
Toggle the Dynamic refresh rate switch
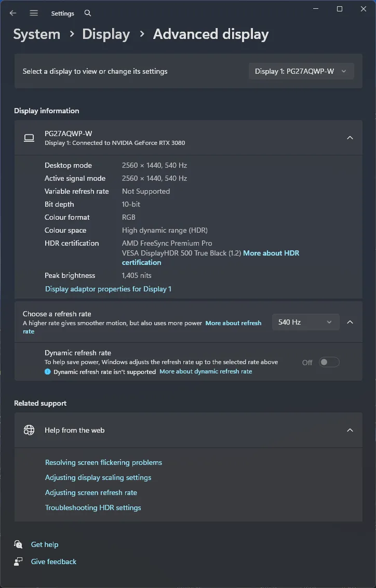pyautogui.click(x=329, y=362)
